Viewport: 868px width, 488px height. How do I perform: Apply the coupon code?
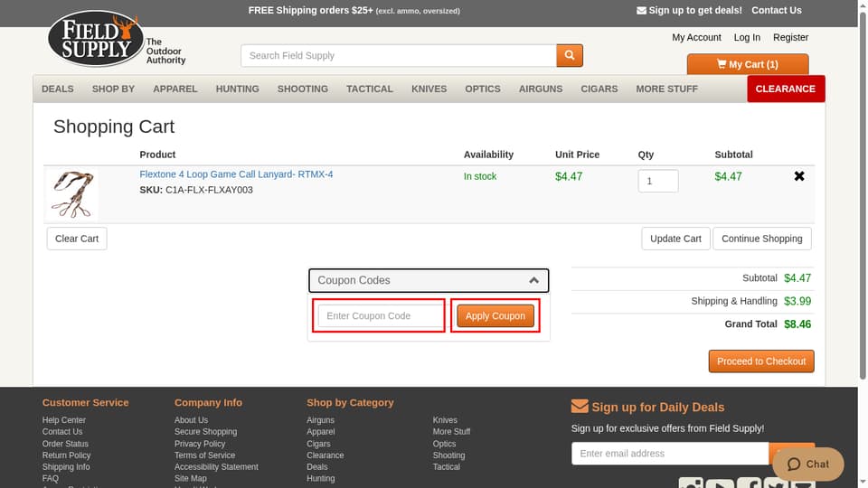pos(495,316)
